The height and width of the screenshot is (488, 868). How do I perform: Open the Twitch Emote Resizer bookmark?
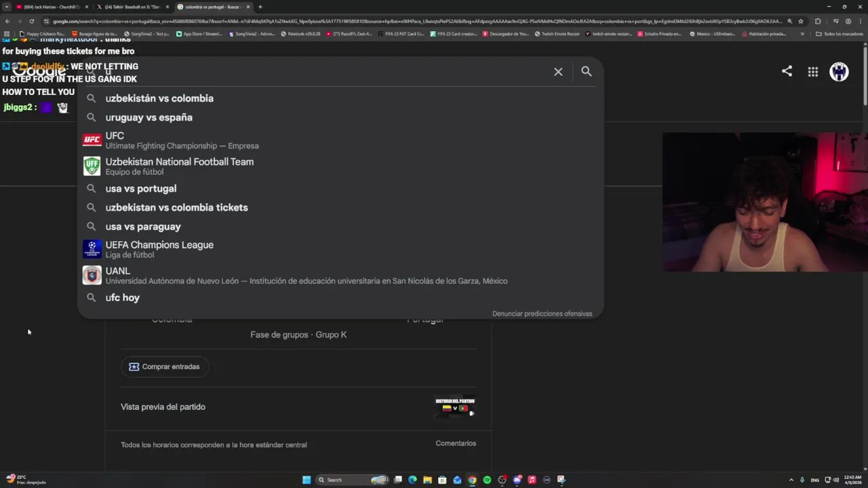[x=557, y=33]
